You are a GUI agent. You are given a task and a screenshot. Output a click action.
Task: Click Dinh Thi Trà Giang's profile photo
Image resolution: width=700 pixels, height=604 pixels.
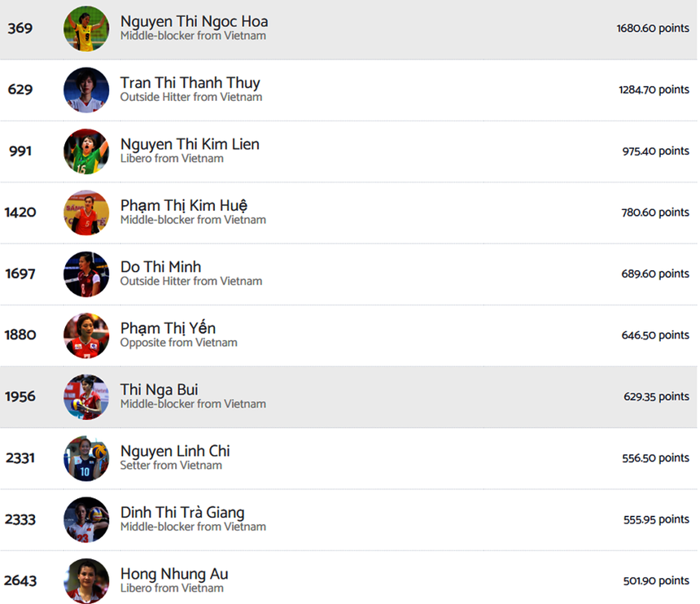point(86,519)
